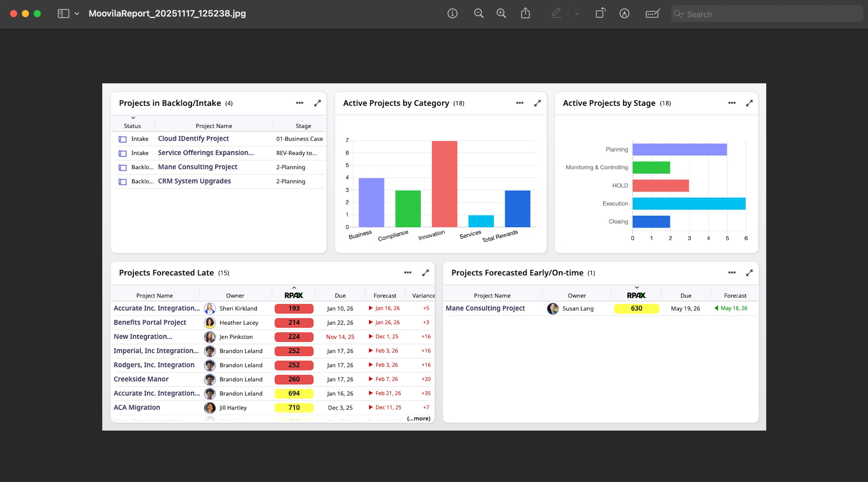Expand the Projects in Backlog/Intake panel
The height and width of the screenshot is (482, 868).
[x=317, y=103]
